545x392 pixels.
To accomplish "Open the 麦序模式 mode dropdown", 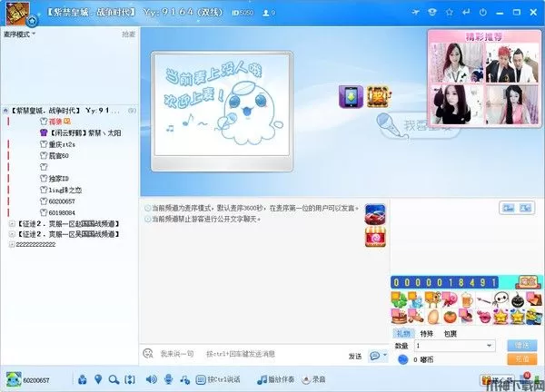I will pyautogui.click(x=16, y=34).
